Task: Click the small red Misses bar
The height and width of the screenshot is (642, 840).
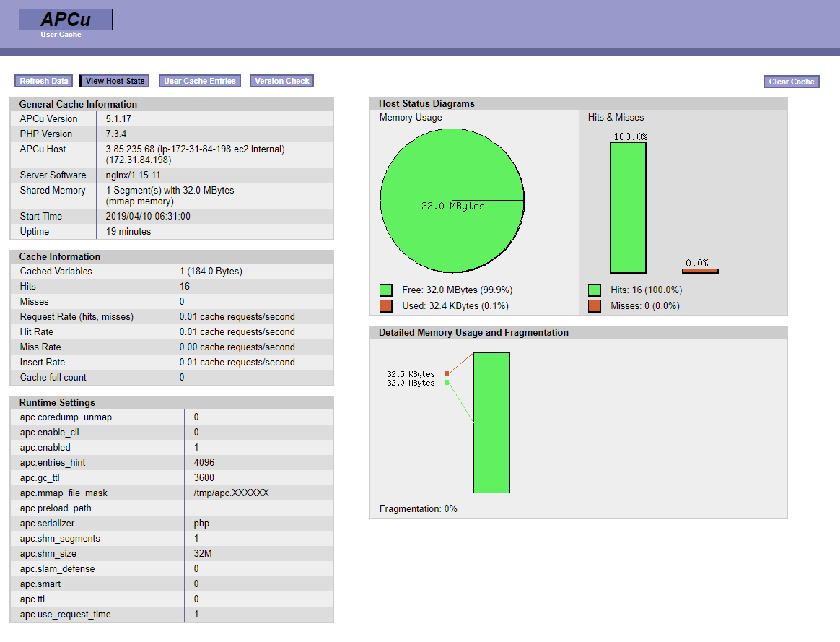Action: (700, 271)
